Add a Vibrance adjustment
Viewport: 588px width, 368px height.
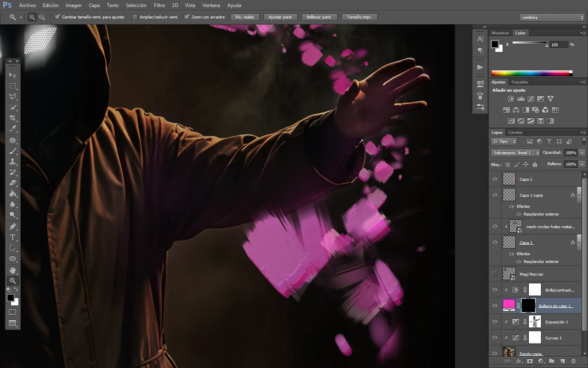coord(550,98)
